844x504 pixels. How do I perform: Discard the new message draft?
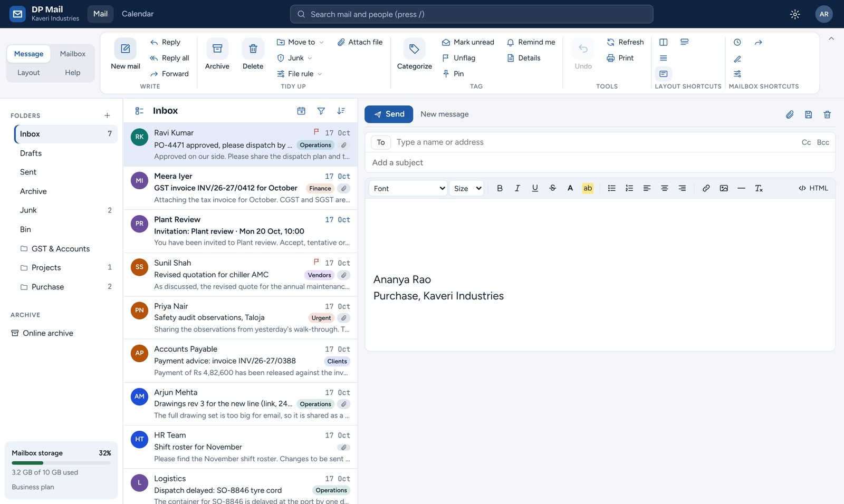(x=828, y=114)
